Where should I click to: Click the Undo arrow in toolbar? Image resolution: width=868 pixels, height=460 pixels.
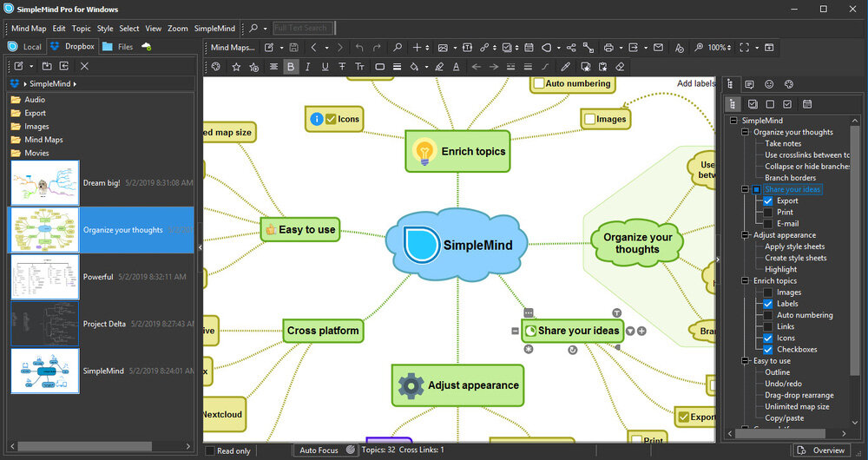tap(359, 48)
